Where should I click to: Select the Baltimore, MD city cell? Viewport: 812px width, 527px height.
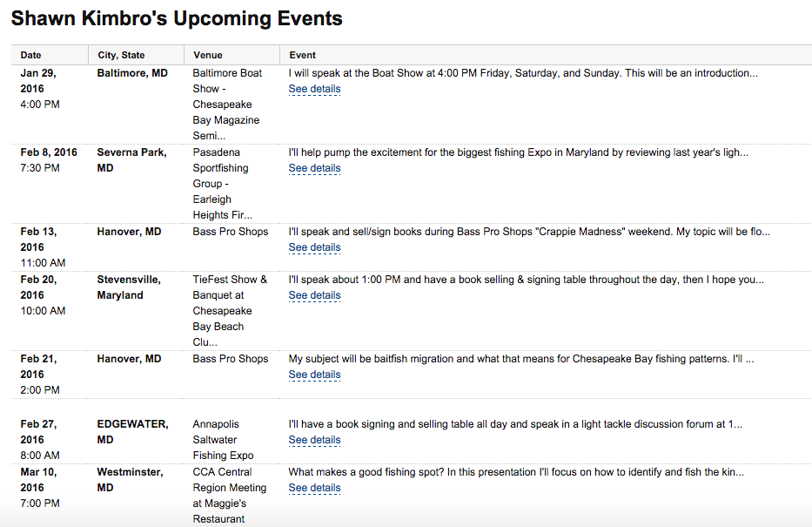click(x=132, y=73)
